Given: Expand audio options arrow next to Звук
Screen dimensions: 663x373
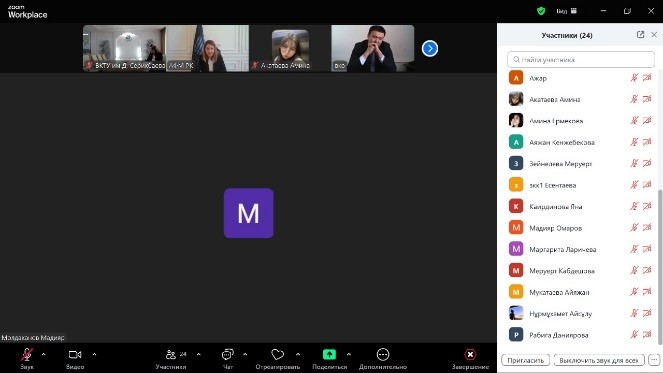Looking at the screenshot, I should coord(44,354).
